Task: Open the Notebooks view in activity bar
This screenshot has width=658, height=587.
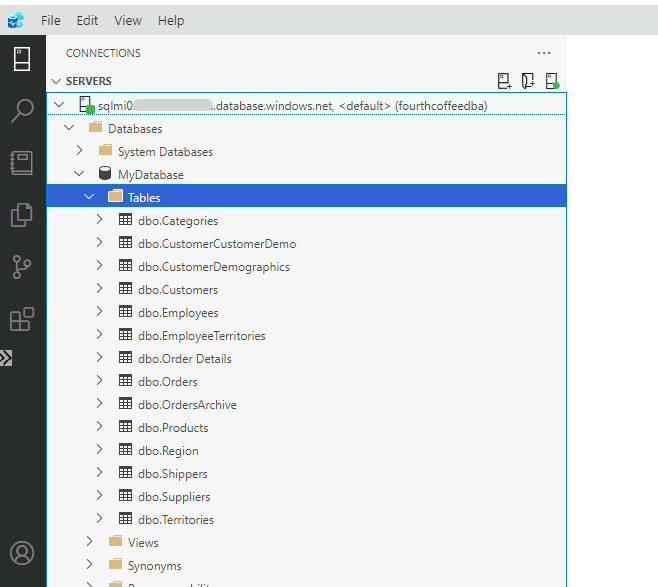Action: [22, 163]
